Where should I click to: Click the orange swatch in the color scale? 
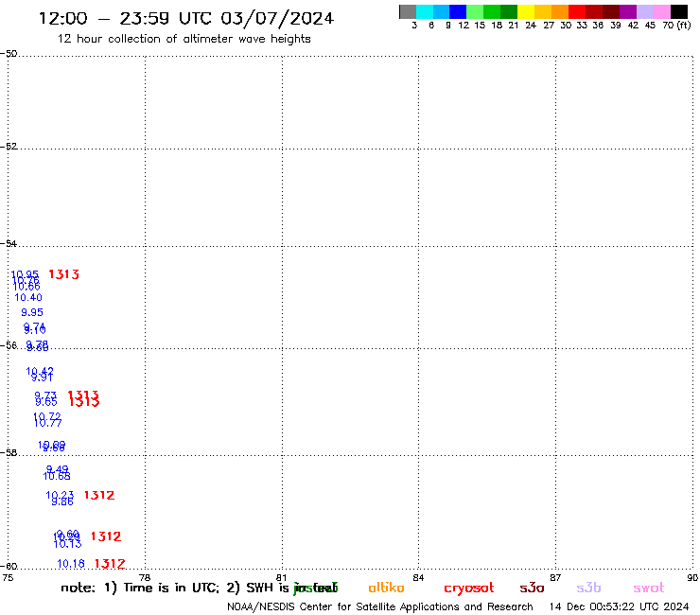[x=560, y=11]
